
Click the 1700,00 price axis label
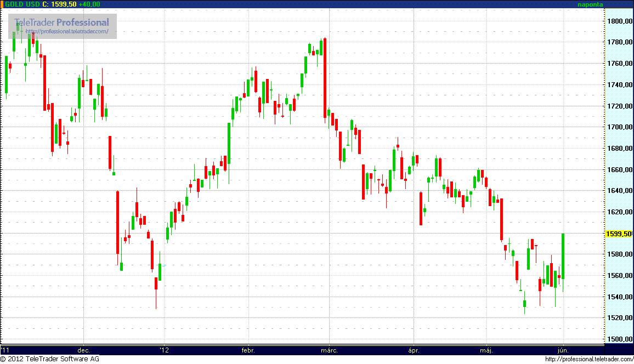619,127
